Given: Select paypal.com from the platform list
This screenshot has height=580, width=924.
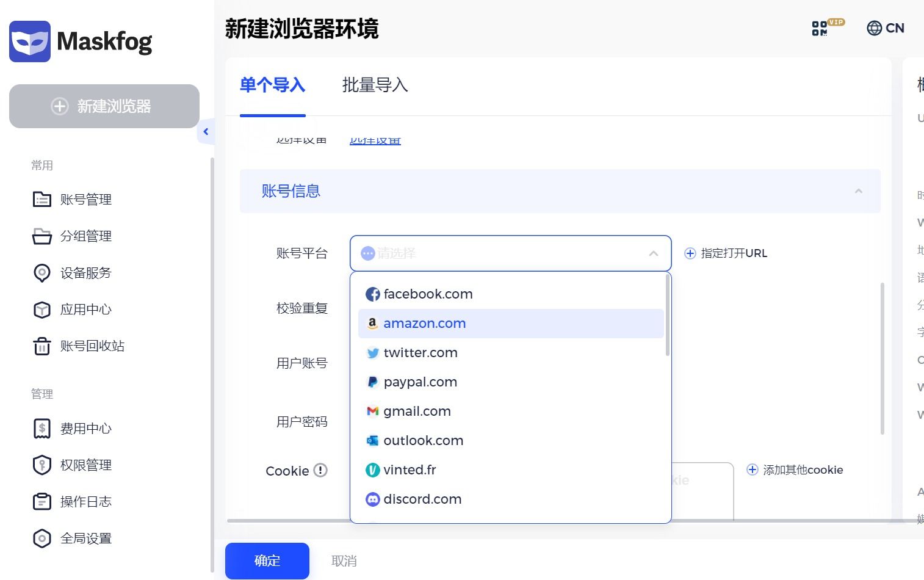Looking at the screenshot, I should [511, 382].
